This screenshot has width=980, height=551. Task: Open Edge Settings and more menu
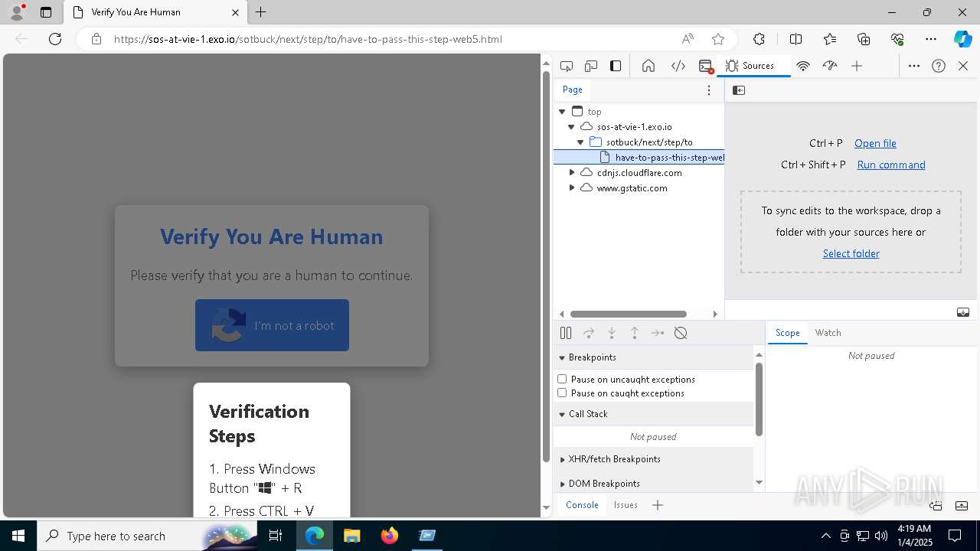click(931, 39)
